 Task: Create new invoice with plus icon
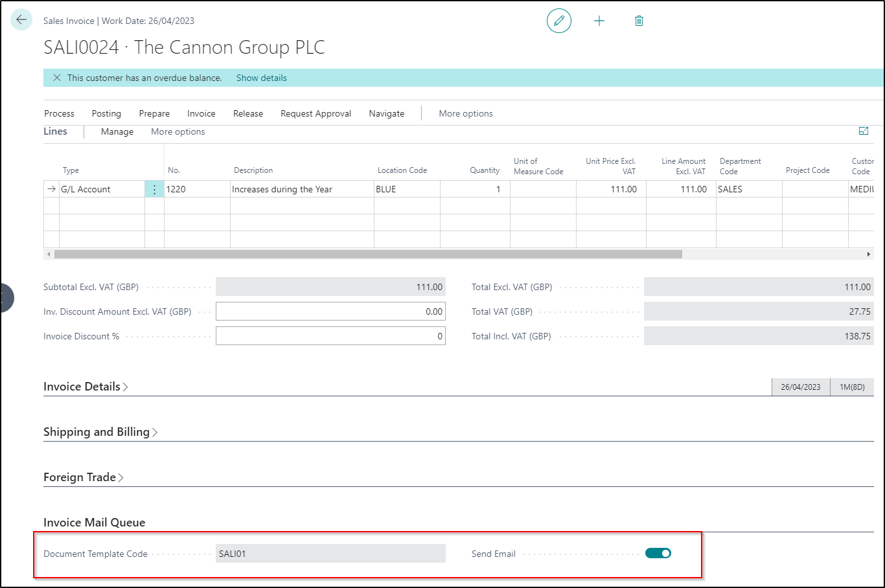pyautogui.click(x=599, y=21)
